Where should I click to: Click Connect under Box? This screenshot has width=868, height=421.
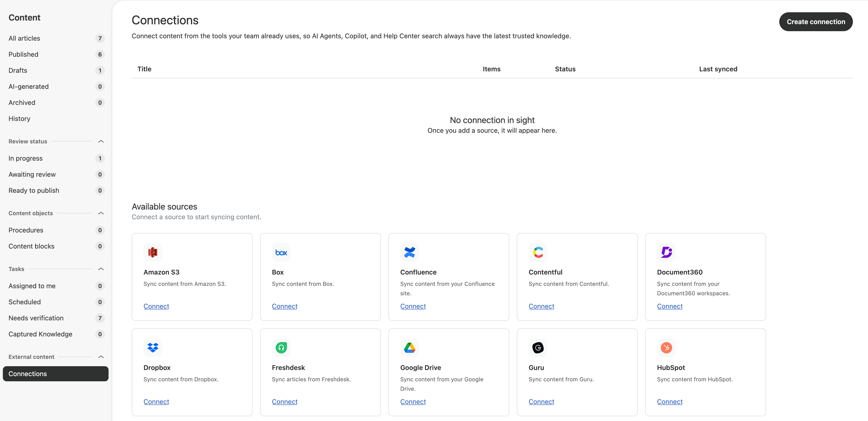pos(285,306)
